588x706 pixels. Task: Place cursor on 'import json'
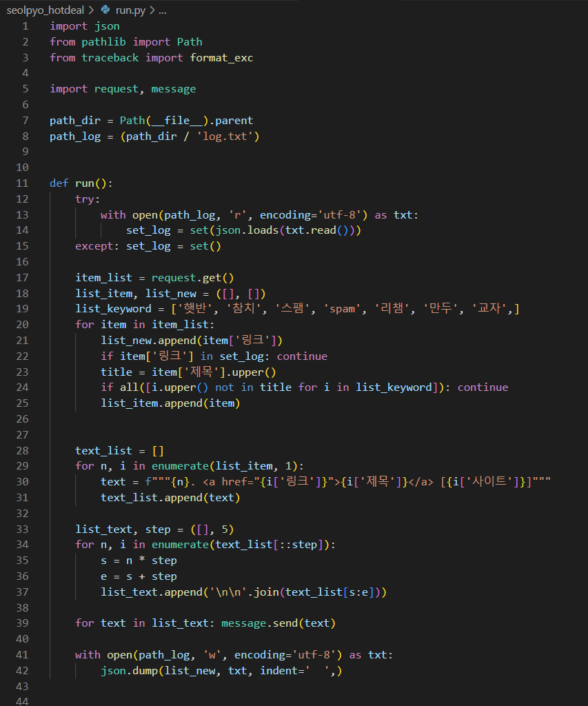tap(85, 26)
